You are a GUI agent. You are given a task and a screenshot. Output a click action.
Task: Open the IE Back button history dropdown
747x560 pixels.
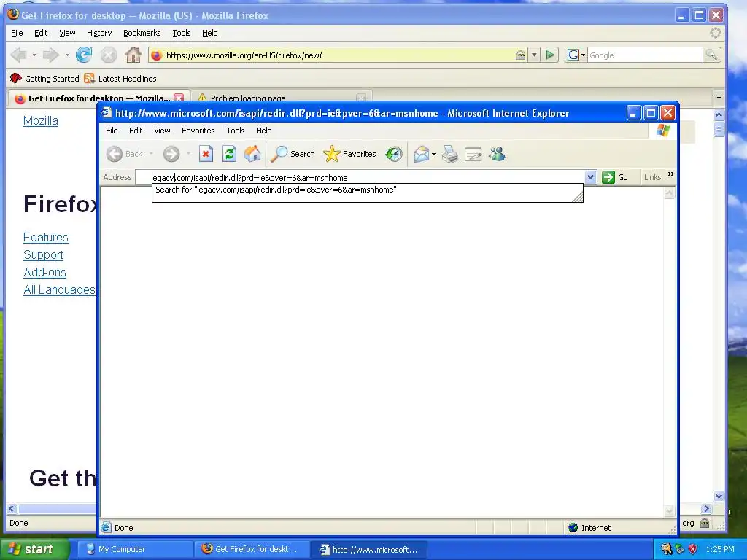coord(151,154)
